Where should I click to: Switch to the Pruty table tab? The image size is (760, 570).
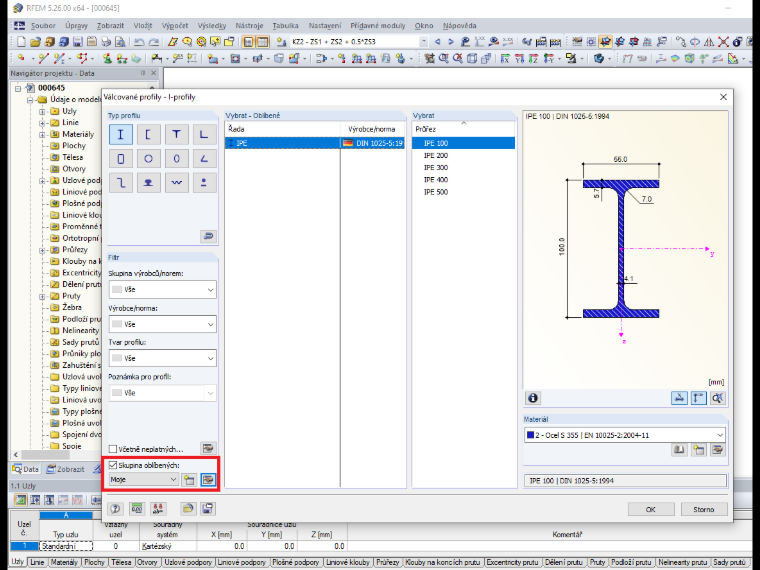tap(597, 562)
